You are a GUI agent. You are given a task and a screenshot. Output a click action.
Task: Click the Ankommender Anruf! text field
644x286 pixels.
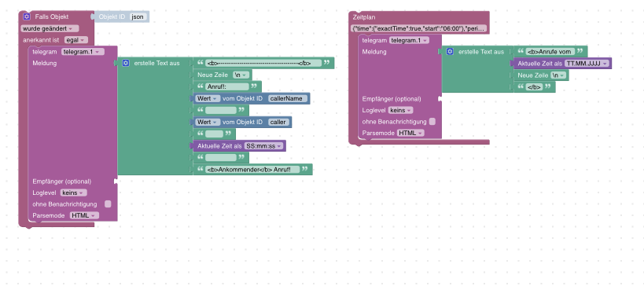pyautogui.click(x=253, y=170)
